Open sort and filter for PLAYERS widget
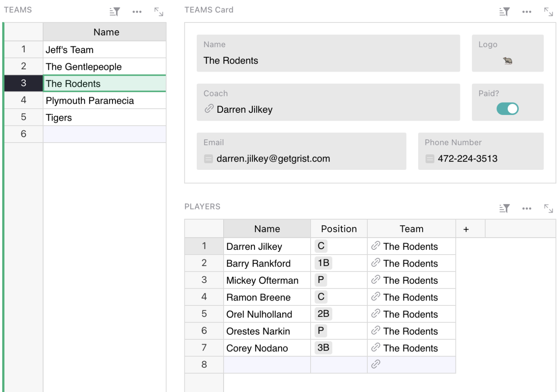560x392 pixels. (x=505, y=208)
